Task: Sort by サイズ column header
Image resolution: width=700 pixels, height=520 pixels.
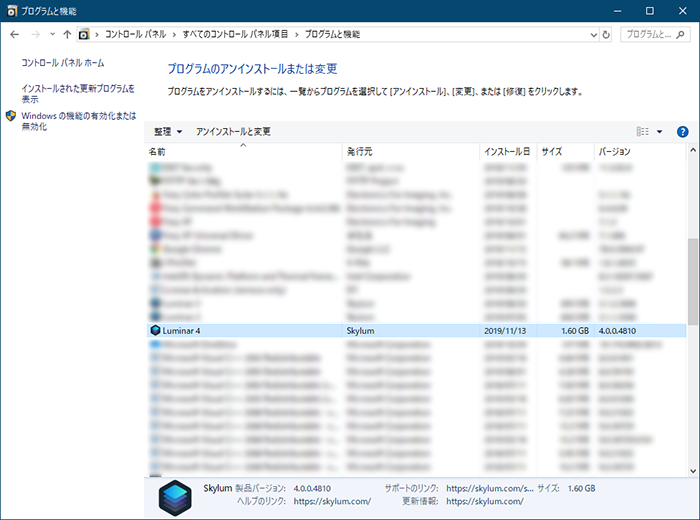Action: coord(565,152)
